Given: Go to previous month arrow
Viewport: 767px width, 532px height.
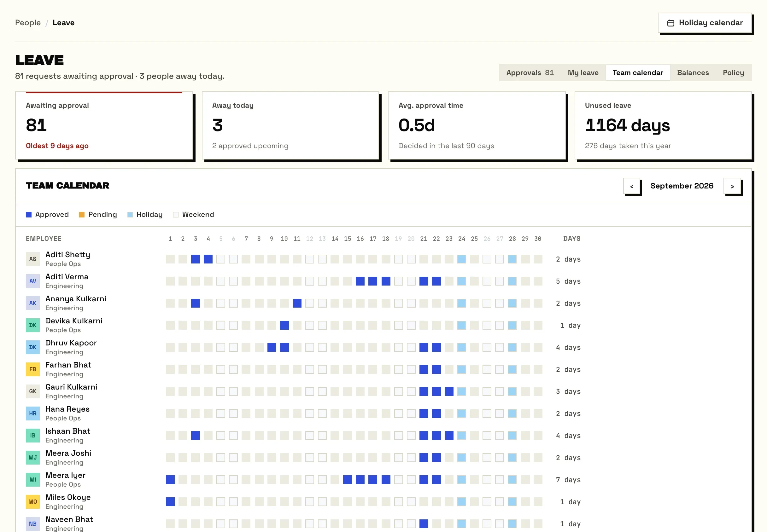Looking at the screenshot, I should [632, 186].
